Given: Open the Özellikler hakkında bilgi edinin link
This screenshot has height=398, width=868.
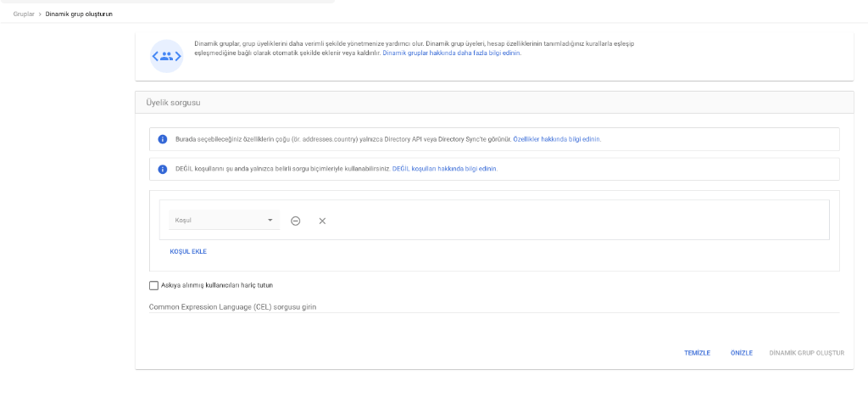Looking at the screenshot, I should point(557,139).
